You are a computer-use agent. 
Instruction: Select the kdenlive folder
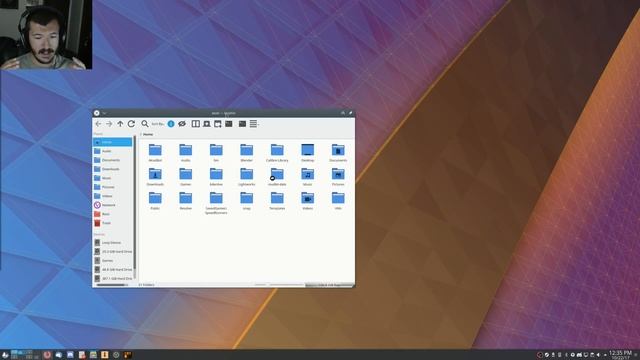click(216, 177)
